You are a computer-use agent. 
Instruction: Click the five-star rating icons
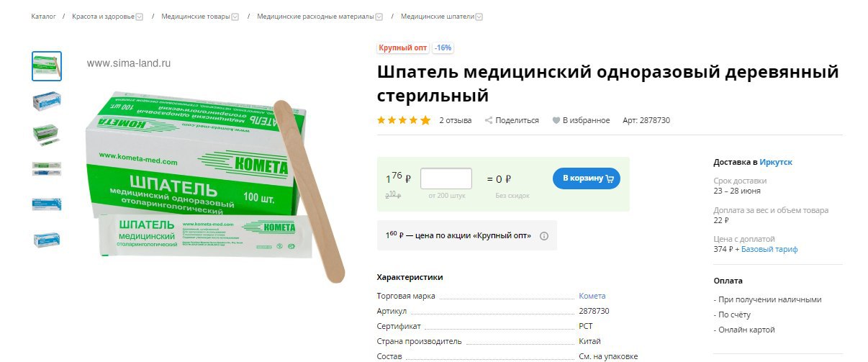tap(404, 120)
